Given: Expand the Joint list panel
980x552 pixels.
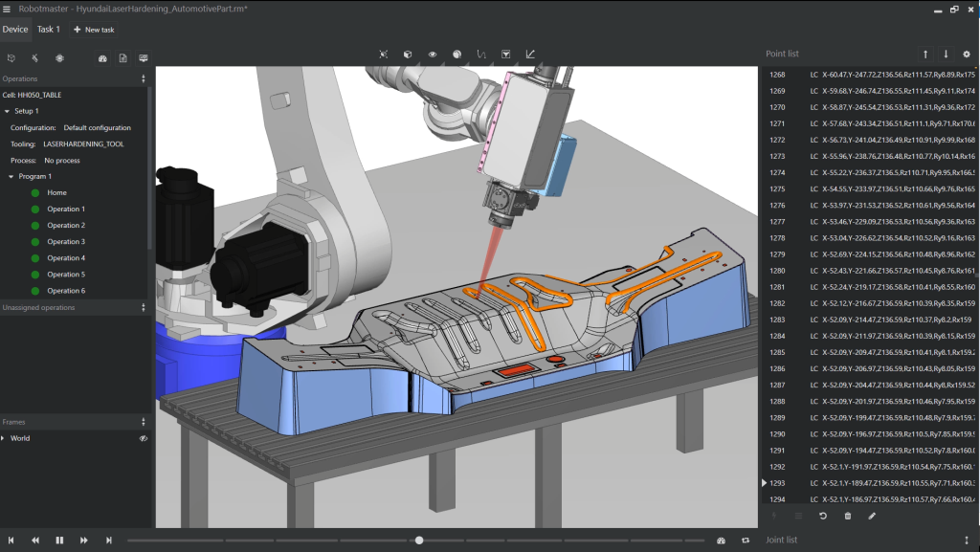Looking at the screenshot, I should (966, 541).
